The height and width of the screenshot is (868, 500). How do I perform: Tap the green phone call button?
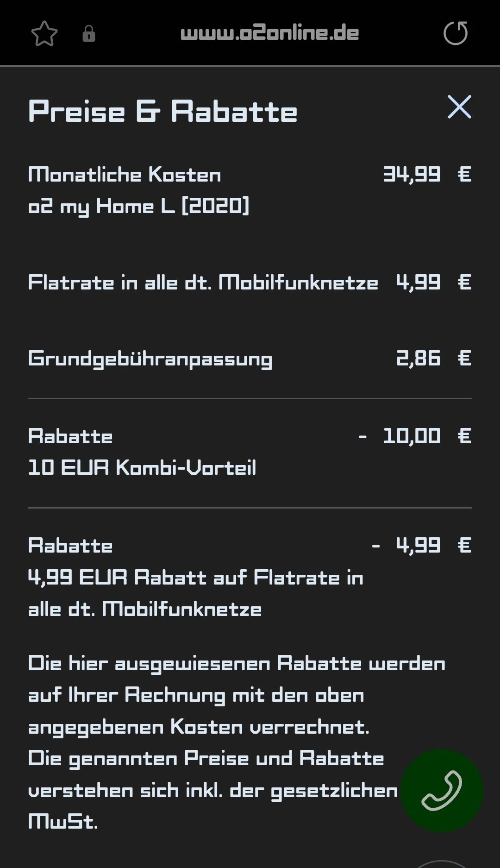[x=441, y=790]
